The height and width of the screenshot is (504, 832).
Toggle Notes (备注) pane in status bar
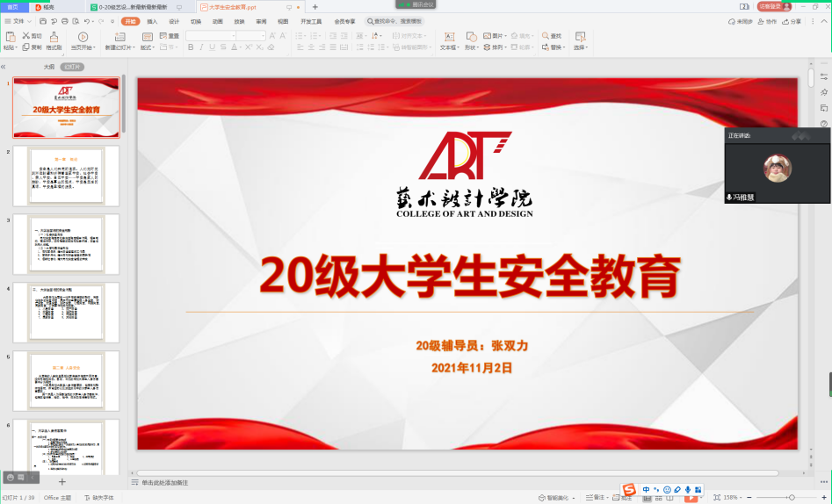[x=596, y=498]
